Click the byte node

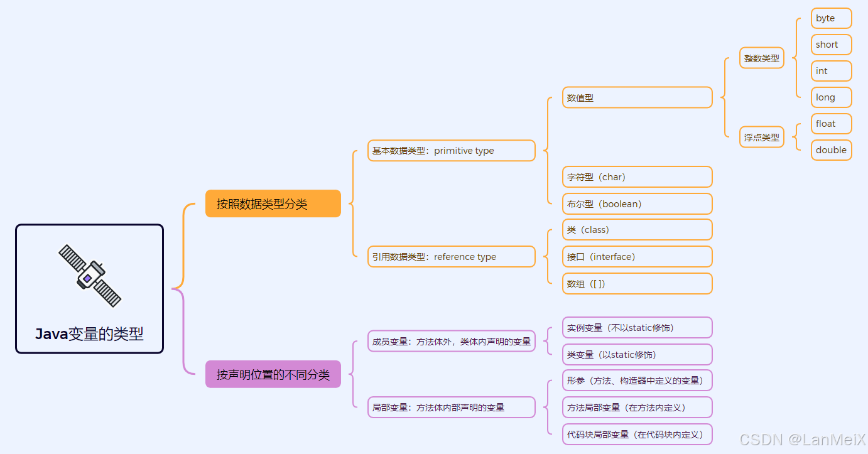pyautogui.click(x=831, y=18)
